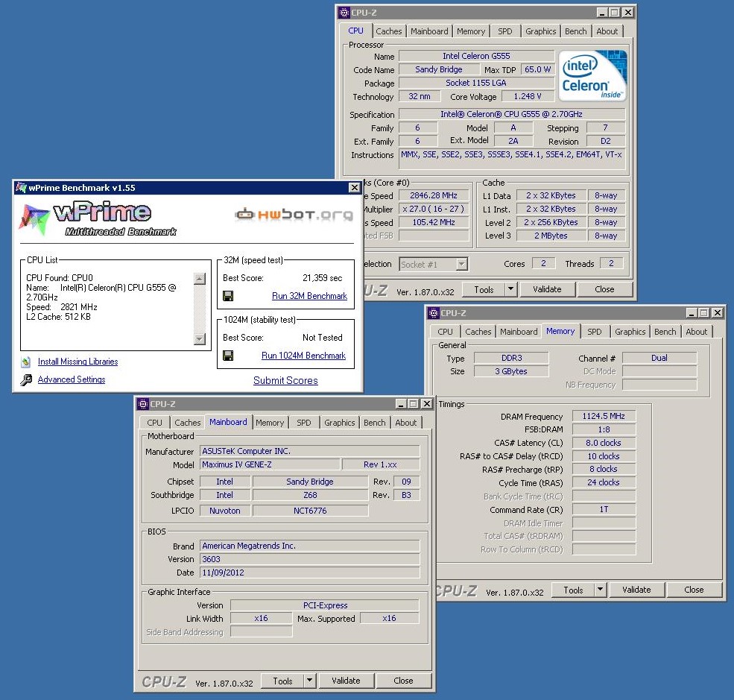The image size is (734, 700).
Task: Click the CPU-Z icon in top window title
Action: click(x=344, y=13)
